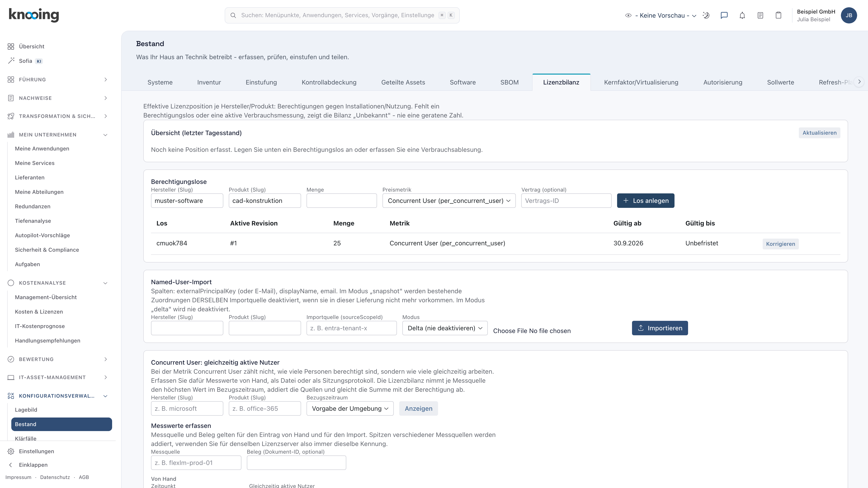This screenshot has height=488, width=868.
Task: Open the knooing logo home link
Action: pos(34,15)
